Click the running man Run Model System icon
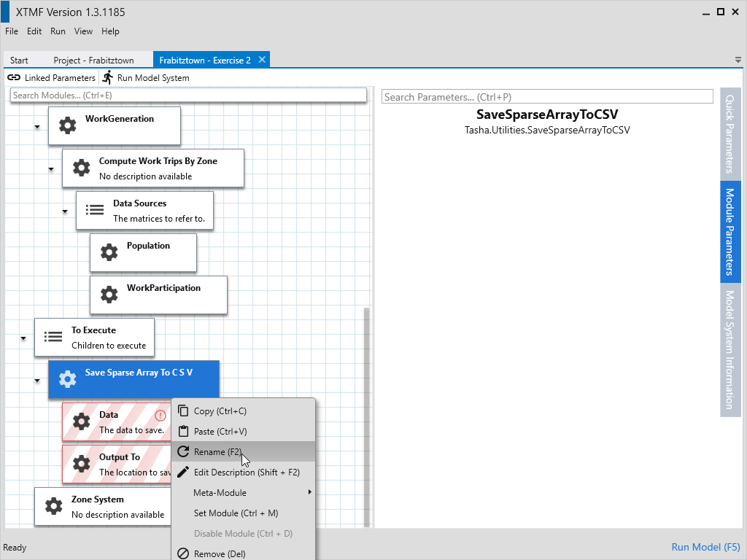This screenshot has width=747, height=560. (108, 77)
